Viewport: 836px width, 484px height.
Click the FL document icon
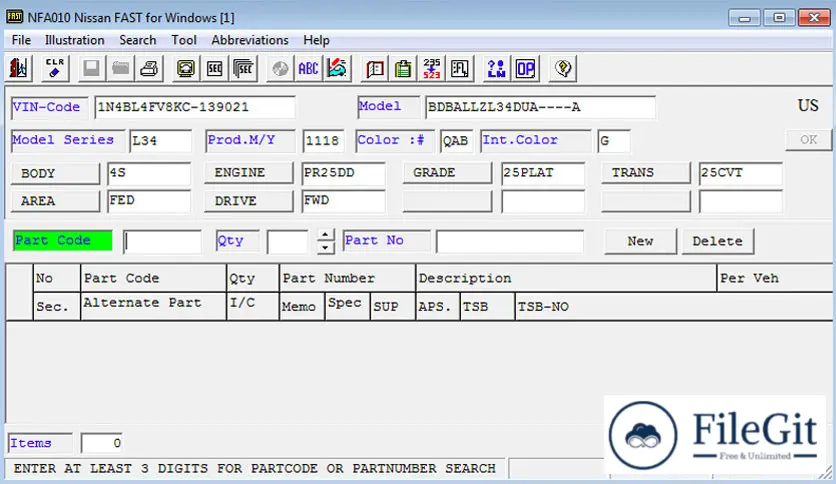pos(460,68)
